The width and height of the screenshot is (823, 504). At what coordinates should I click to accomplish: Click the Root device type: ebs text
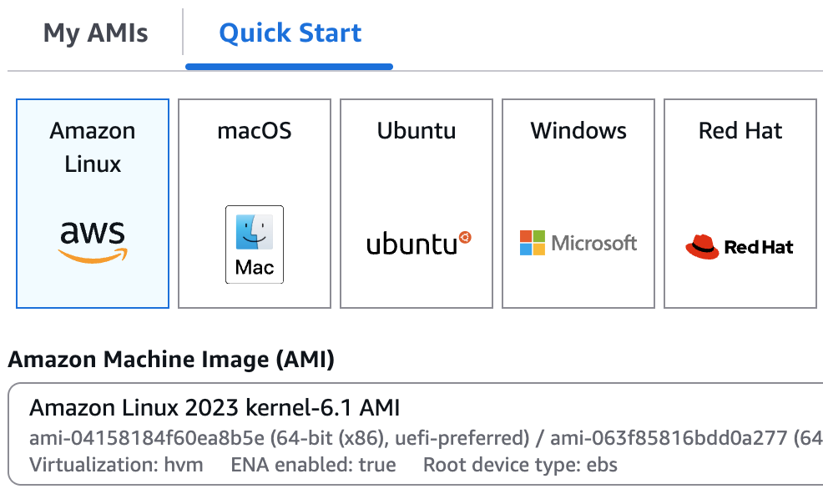coord(520,465)
